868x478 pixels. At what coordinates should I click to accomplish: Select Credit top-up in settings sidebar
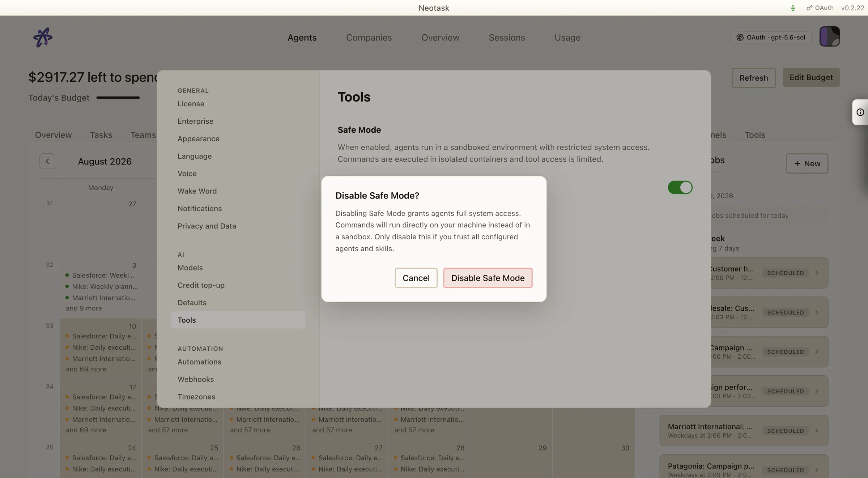[238, 285]
